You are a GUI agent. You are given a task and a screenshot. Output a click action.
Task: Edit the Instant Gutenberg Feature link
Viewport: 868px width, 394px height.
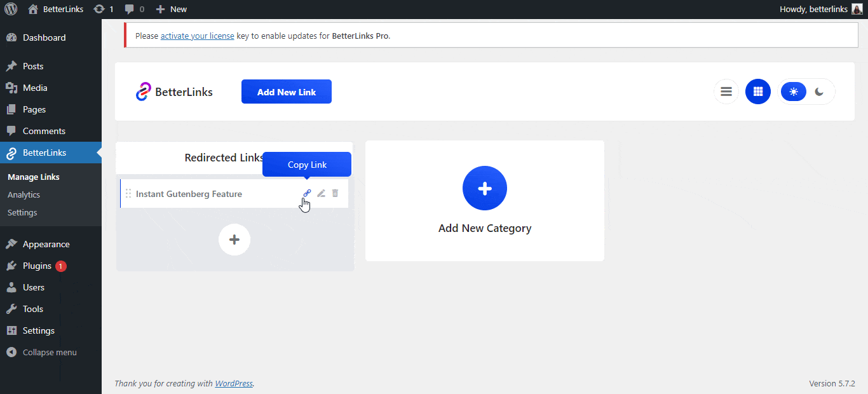(321, 193)
